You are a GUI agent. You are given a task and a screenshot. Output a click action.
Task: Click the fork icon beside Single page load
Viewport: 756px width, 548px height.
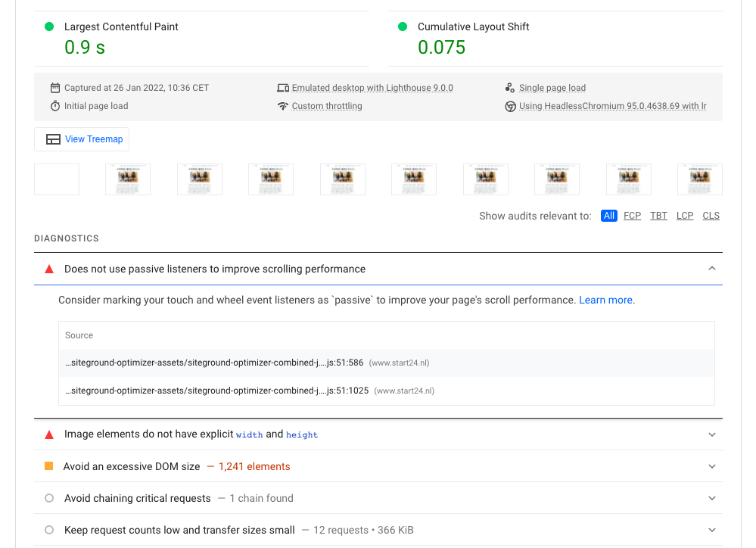[510, 87]
